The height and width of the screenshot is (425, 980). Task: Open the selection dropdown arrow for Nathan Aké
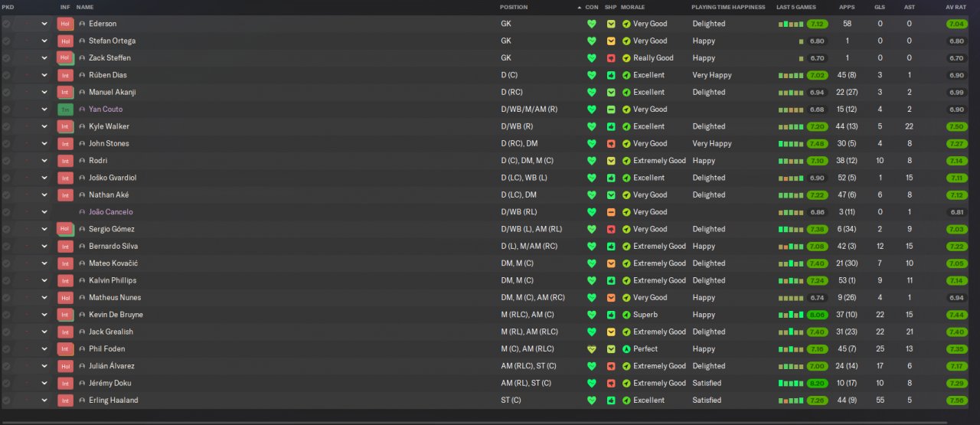(44, 195)
